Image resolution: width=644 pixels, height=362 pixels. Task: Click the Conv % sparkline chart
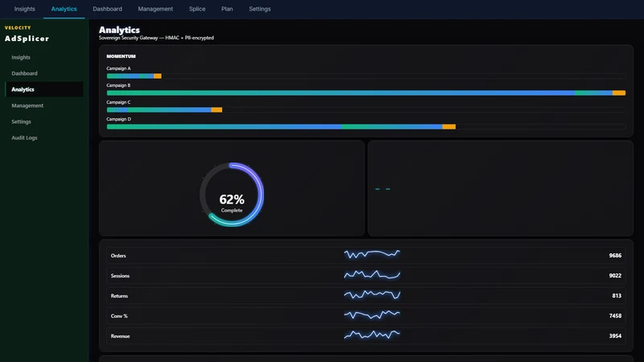372,315
